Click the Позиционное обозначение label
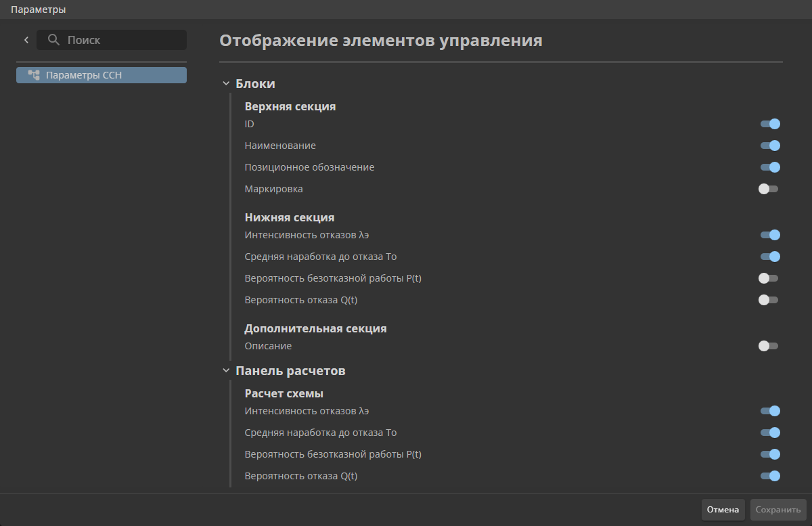This screenshot has height=526, width=812. tap(309, 167)
